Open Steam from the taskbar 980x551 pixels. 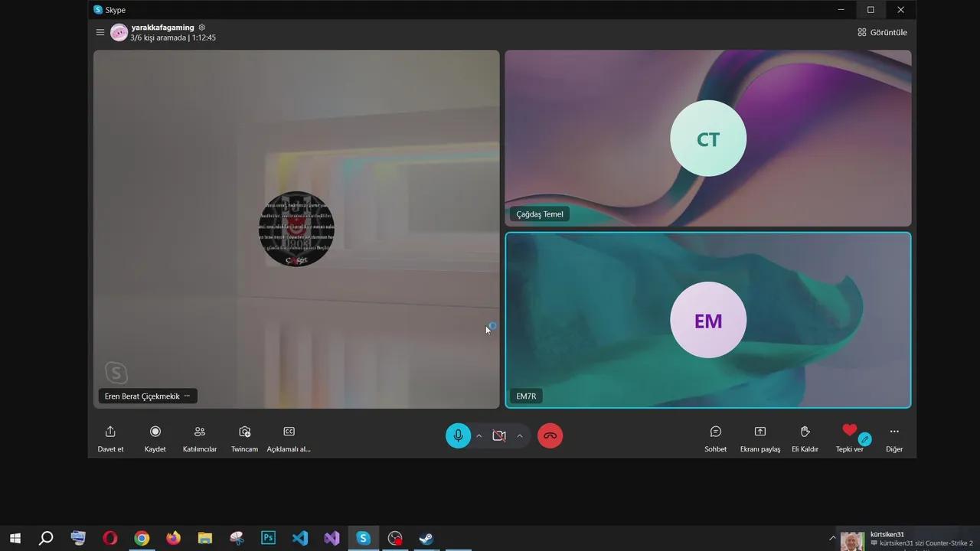[x=426, y=537]
